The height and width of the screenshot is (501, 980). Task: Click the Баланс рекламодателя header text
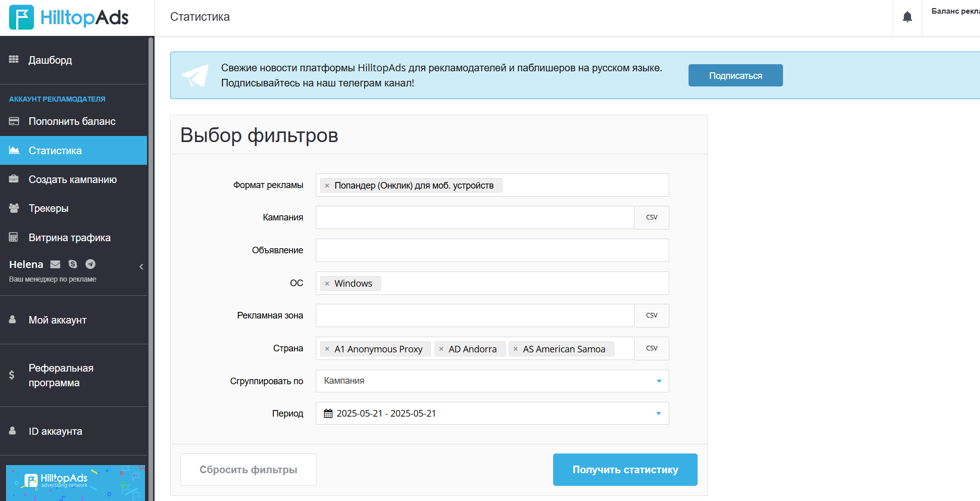955,11
